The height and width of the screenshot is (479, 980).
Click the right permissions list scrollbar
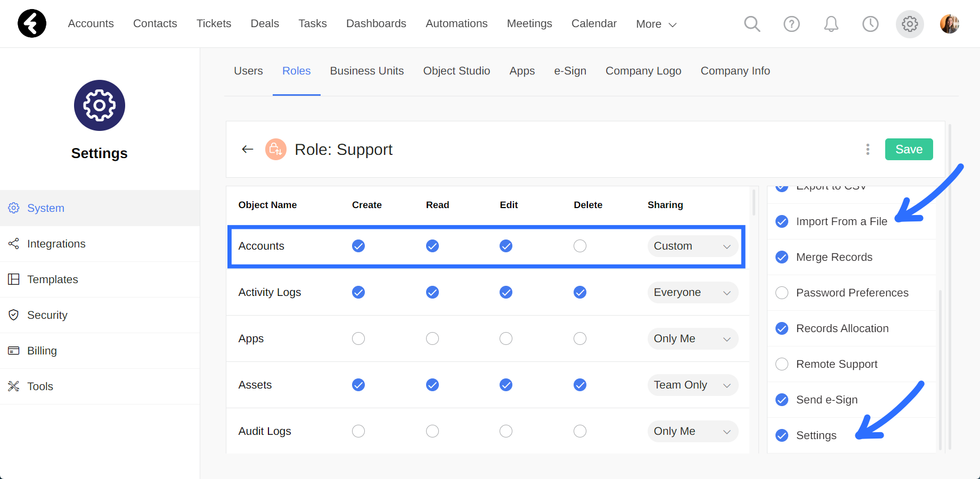point(940,369)
